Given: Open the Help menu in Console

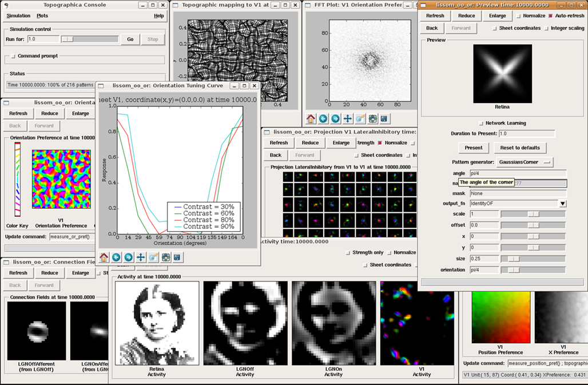Looking at the screenshot, I should click(x=159, y=16).
